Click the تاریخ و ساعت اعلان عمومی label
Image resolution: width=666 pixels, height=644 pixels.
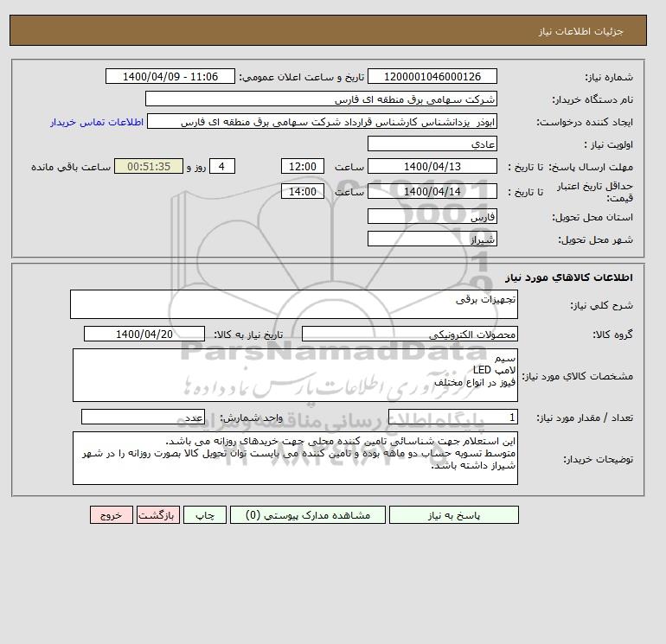click(x=302, y=77)
